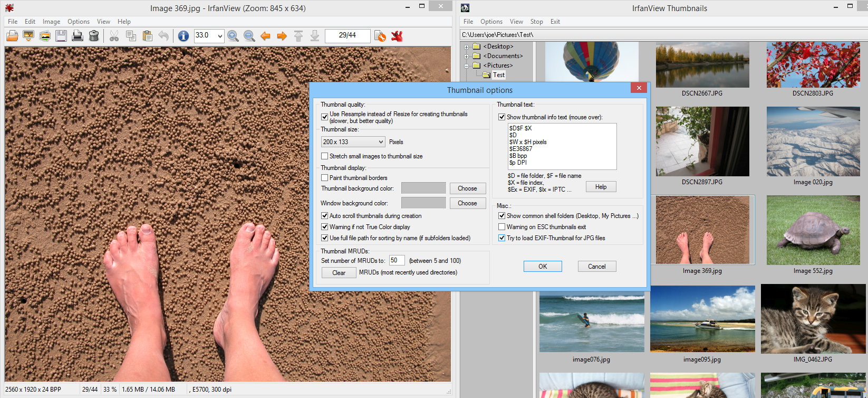868x398 pixels.
Task: Click the Open file folder icon
Action: 12,36
